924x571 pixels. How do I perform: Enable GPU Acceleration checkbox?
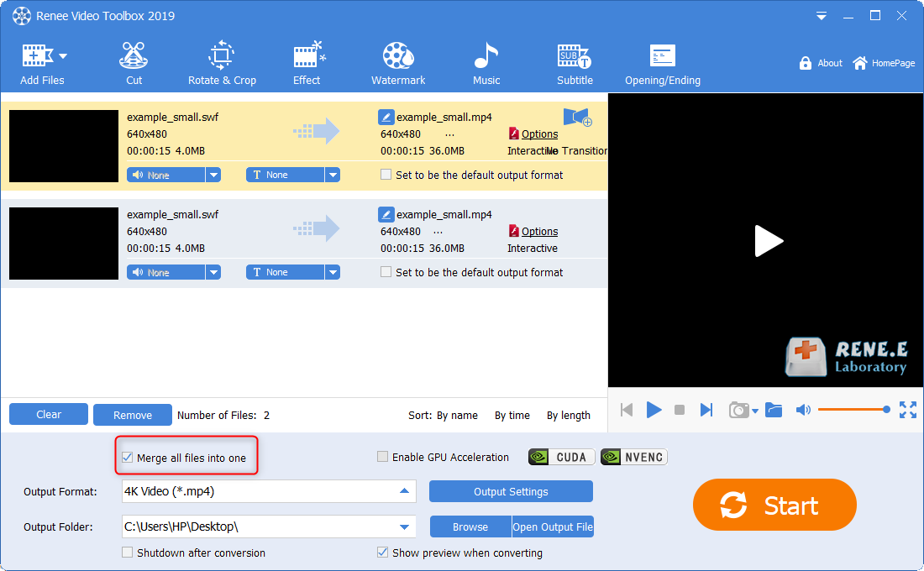point(383,458)
